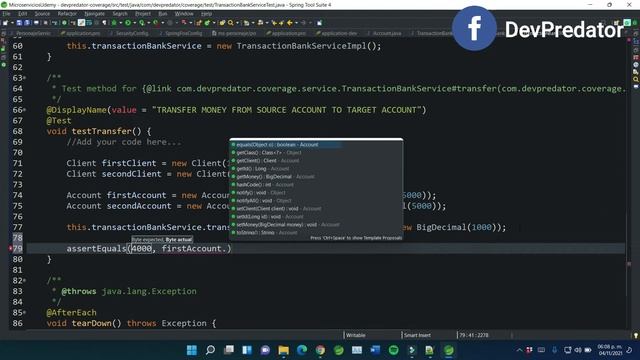This screenshot has width=640, height=360.
Task: Select notifyAll() completion proposal
Action: click(x=316, y=200)
